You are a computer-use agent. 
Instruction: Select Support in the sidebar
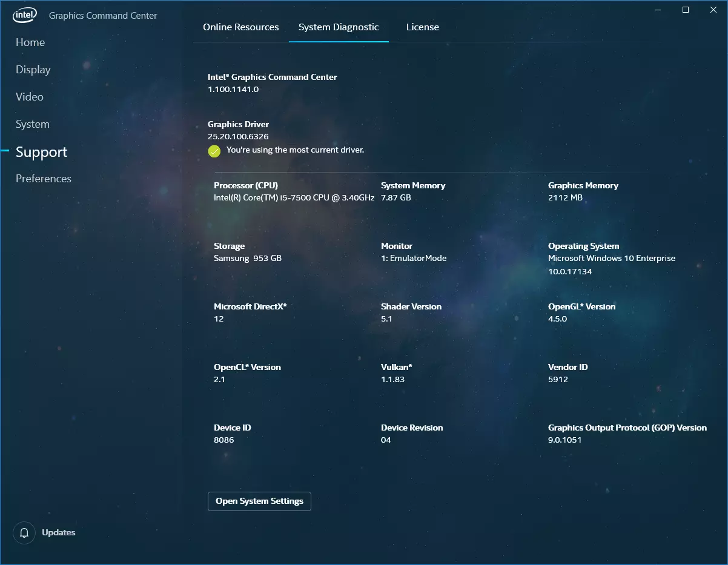coord(42,152)
